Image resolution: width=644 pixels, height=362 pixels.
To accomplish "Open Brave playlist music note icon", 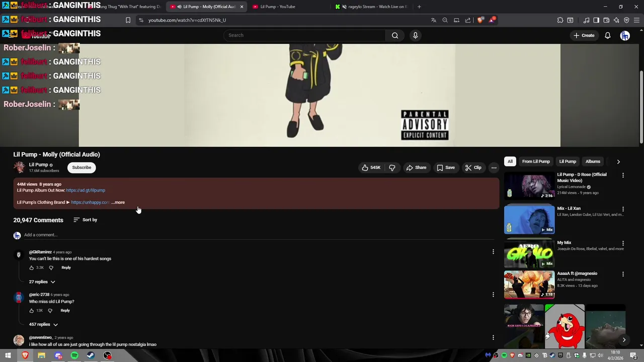I will coord(586,20).
